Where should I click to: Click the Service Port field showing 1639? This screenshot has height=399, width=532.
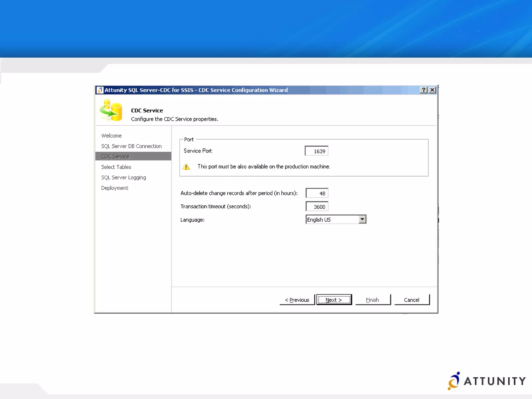coord(316,151)
